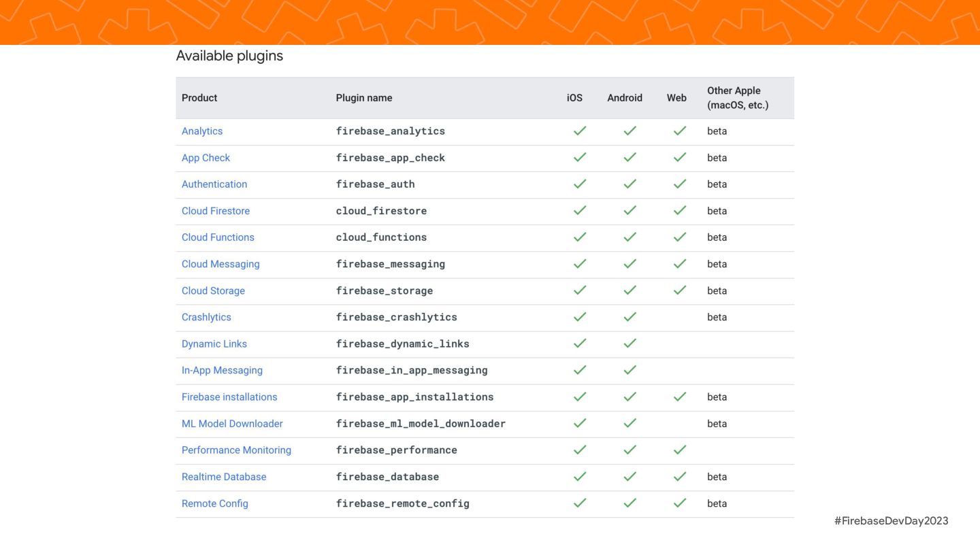This screenshot has height=551, width=980.
Task: Open the Cloud Firestore link
Action: click(216, 211)
